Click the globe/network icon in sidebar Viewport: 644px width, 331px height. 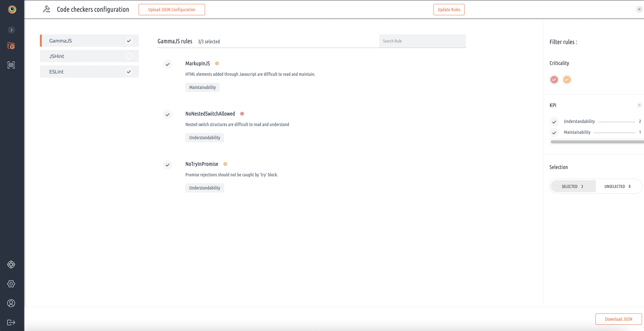tap(11, 264)
